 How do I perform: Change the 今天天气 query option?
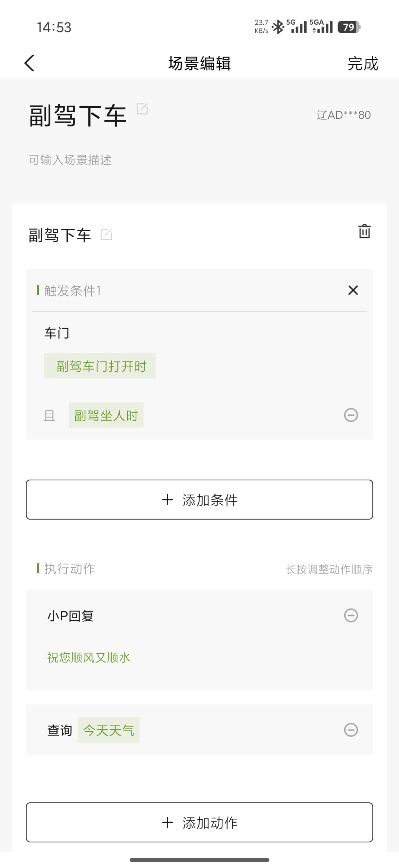(x=109, y=730)
